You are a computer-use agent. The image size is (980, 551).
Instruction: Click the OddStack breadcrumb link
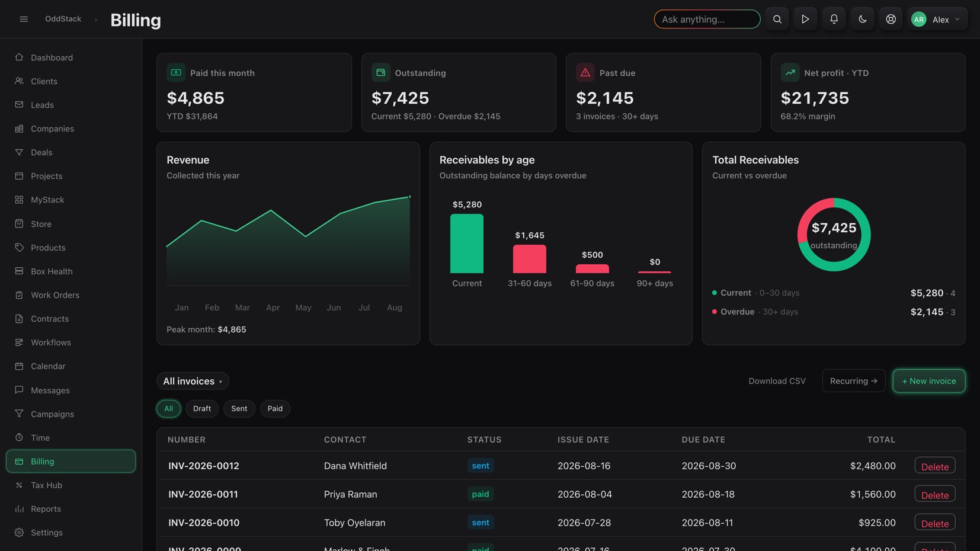point(63,19)
